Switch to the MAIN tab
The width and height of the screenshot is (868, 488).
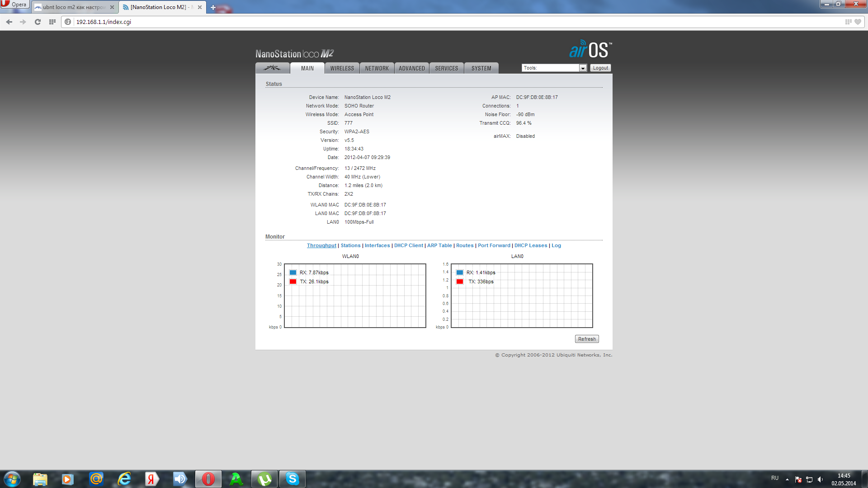tap(307, 68)
